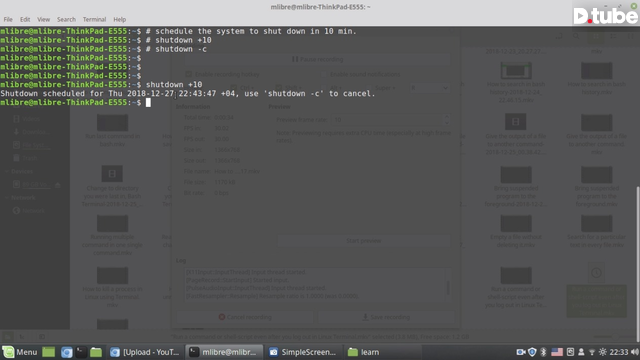Click the file manager search magnifier icon
This screenshot has width=640, height=360.
coord(576,36)
